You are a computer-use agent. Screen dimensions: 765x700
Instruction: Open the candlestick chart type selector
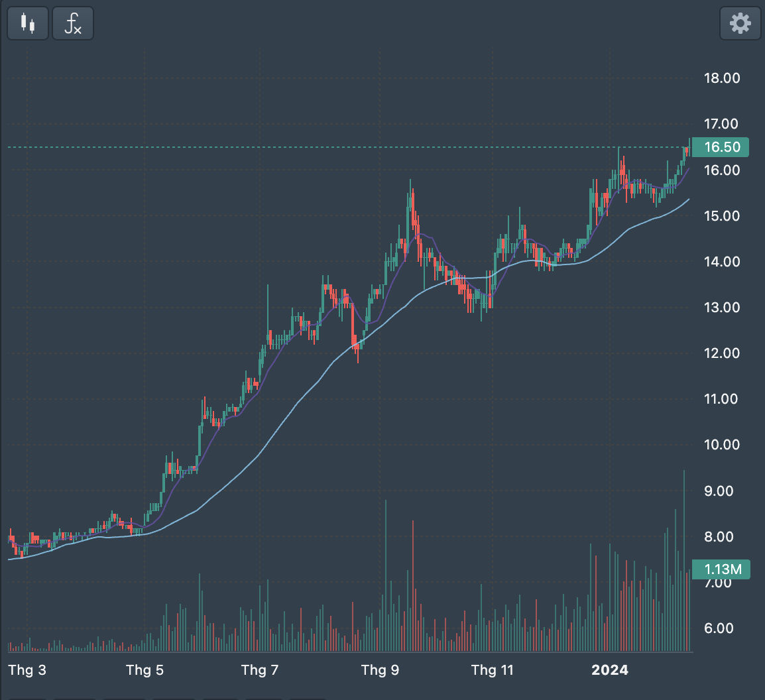coord(27,24)
